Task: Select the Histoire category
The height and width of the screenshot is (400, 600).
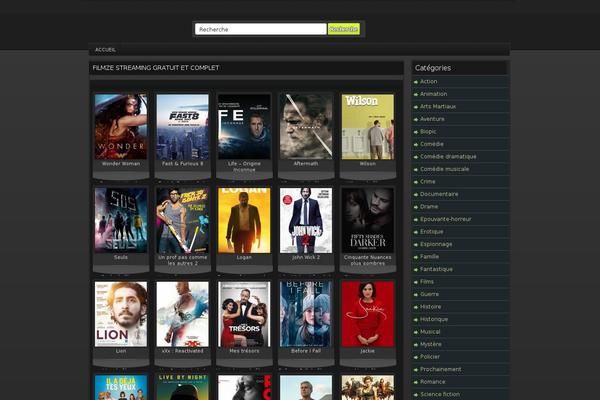Action: point(430,307)
